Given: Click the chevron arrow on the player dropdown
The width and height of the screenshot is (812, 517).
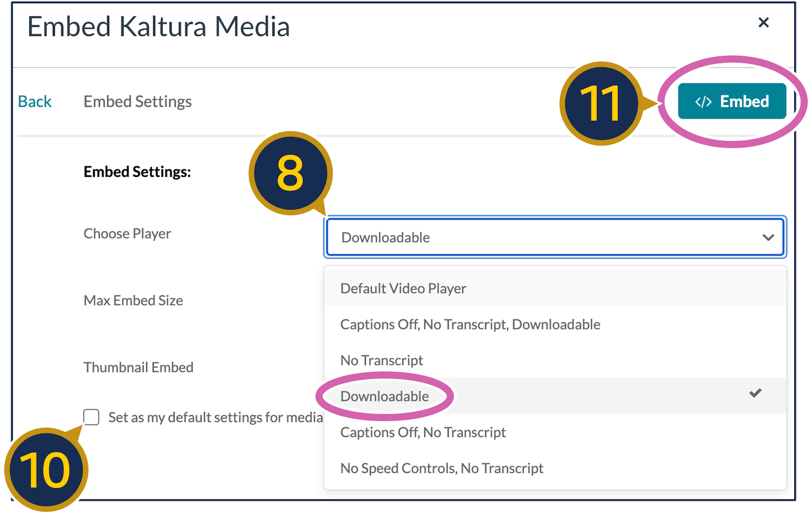Looking at the screenshot, I should coord(768,237).
